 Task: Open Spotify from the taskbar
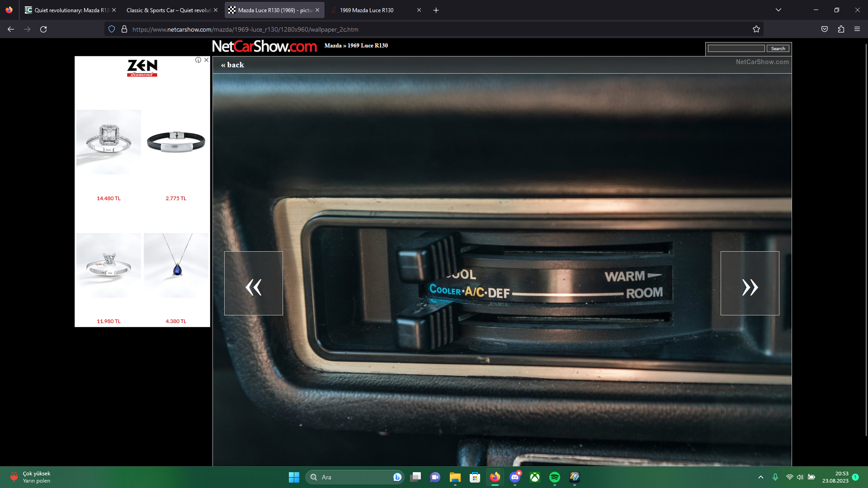pos(555,477)
